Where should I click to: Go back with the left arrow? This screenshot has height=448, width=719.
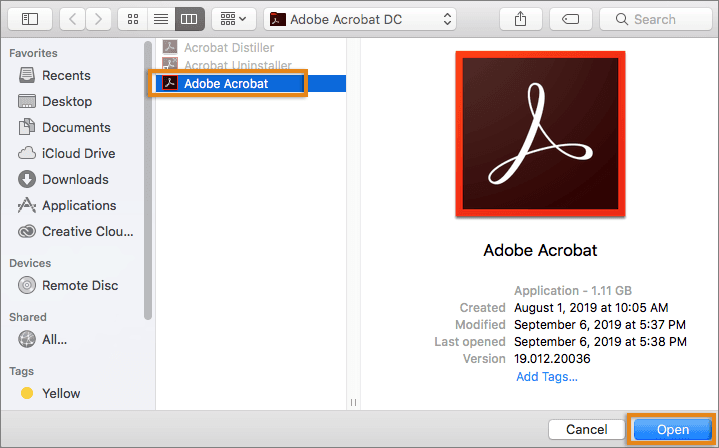(72, 19)
